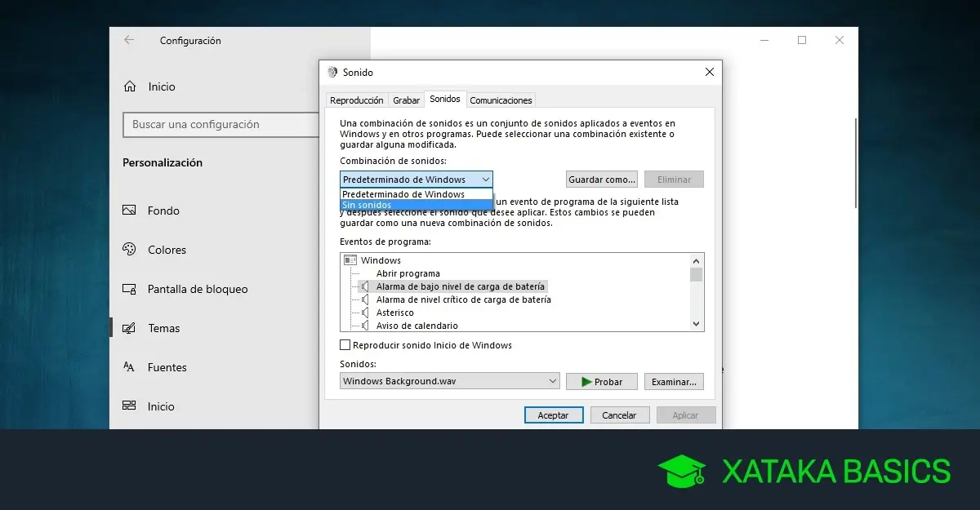Open the Combinación de sonidos combo box
980x510 pixels.
[x=416, y=180]
